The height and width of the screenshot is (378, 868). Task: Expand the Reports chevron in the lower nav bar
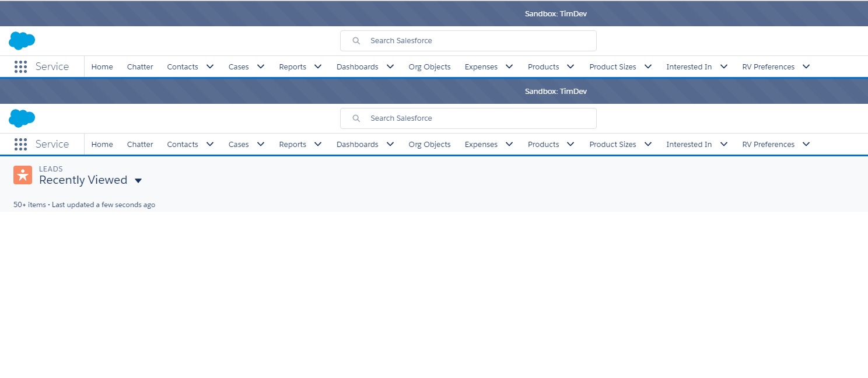pos(318,144)
